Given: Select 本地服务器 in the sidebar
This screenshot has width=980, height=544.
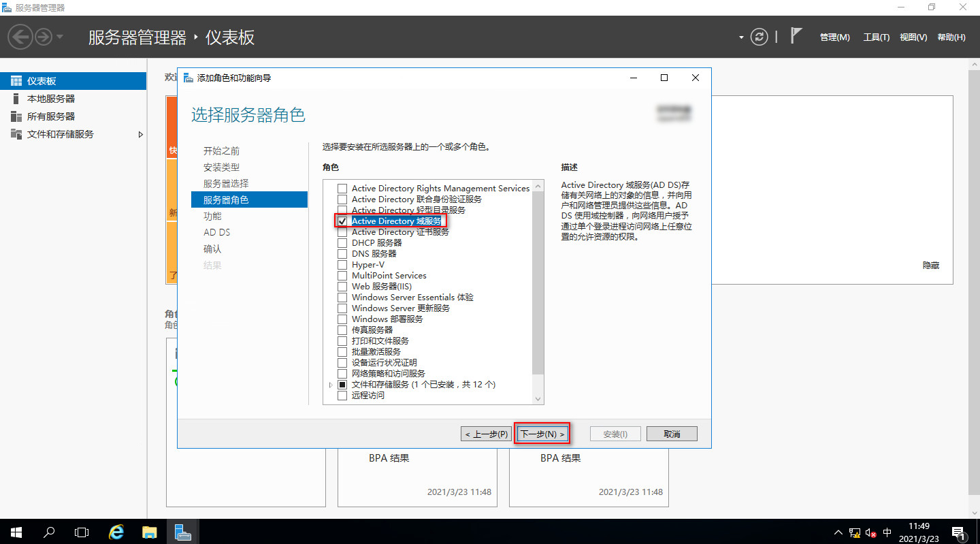Looking at the screenshot, I should pyautogui.click(x=73, y=99).
